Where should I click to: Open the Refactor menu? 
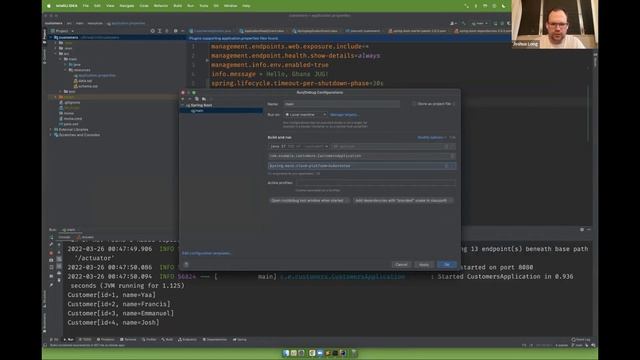pyautogui.click(x=161, y=6)
